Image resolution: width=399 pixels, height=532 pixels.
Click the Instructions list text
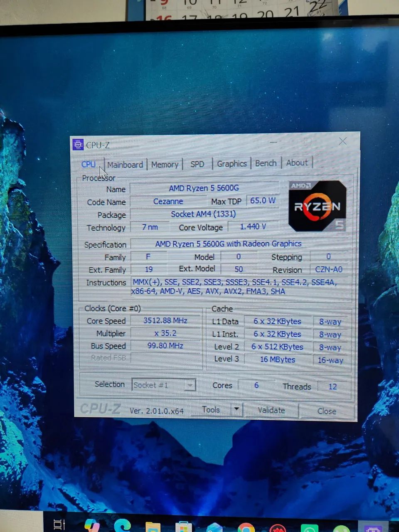click(x=235, y=287)
